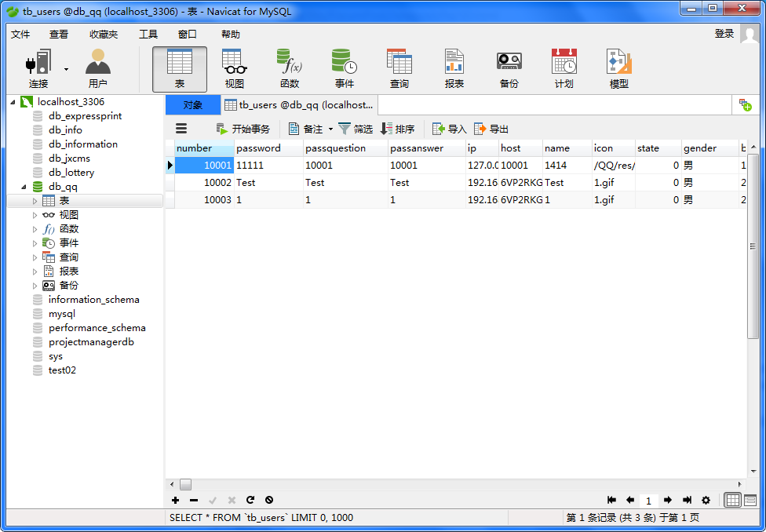
Task: Expand the Events (事件) tree node
Action: point(35,243)
